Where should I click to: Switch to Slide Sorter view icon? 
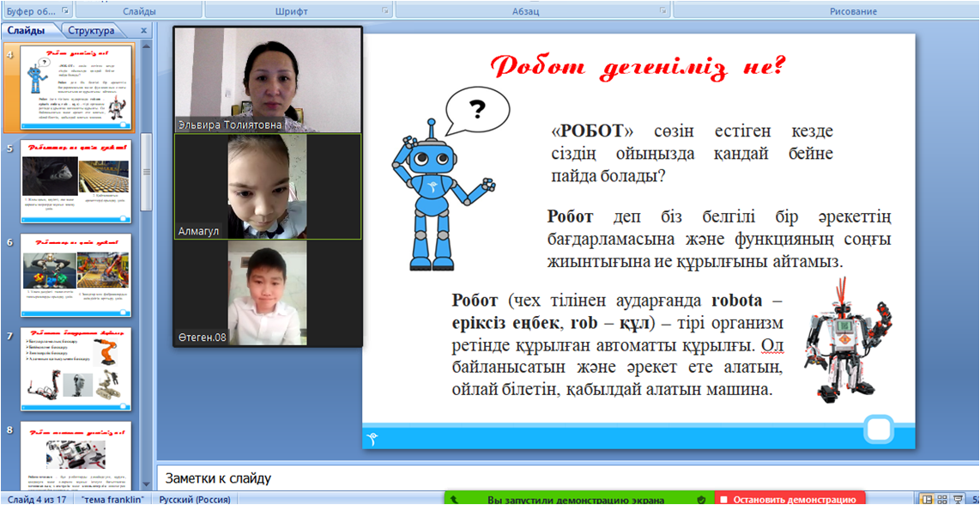(944, 499)
